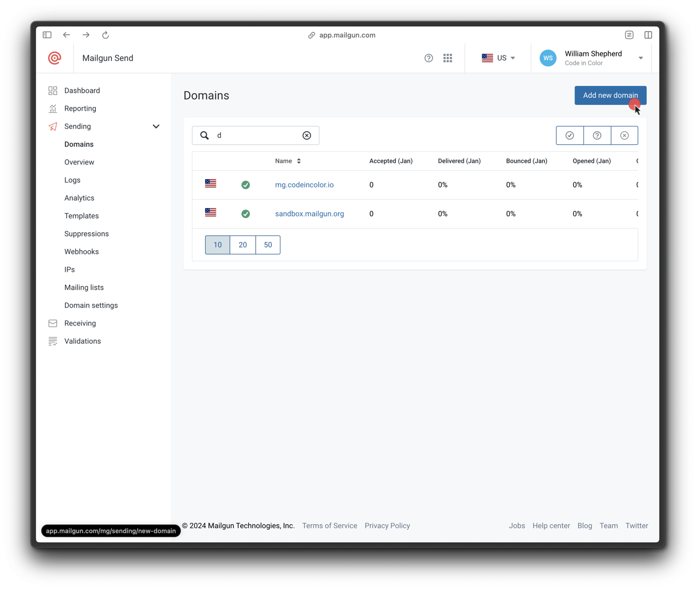Click the search magnifier icon
Viewport: 700px width, 592px height.
pos(205,135)
